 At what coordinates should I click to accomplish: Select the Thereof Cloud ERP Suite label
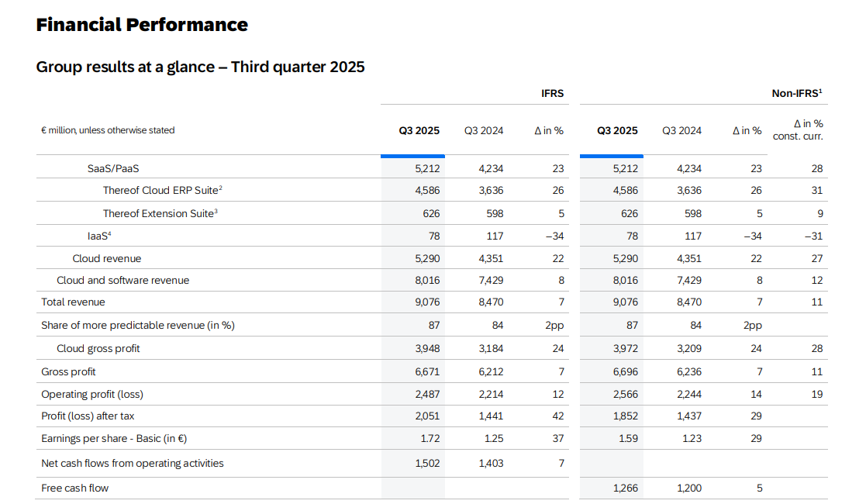tap(163, 190)
